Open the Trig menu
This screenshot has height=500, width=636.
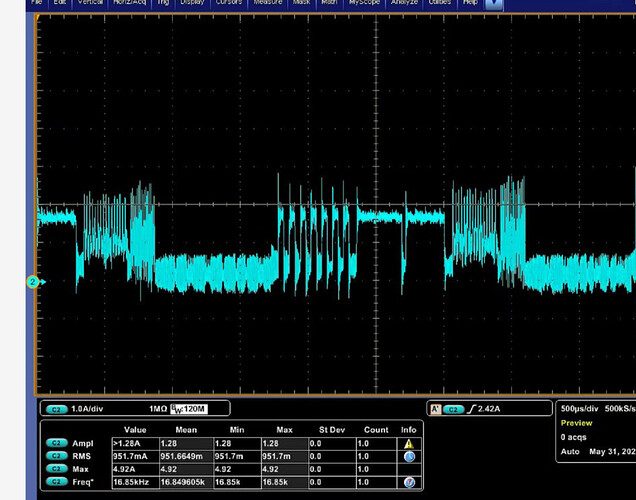163,2
